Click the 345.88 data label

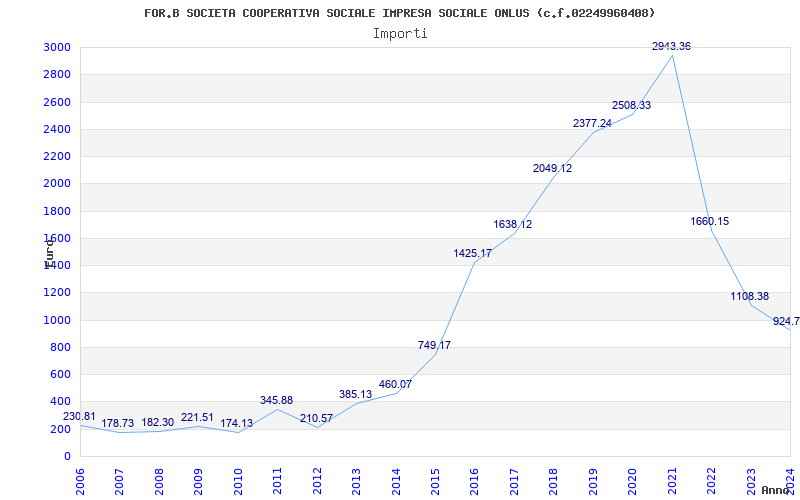[x=276, y=401]
